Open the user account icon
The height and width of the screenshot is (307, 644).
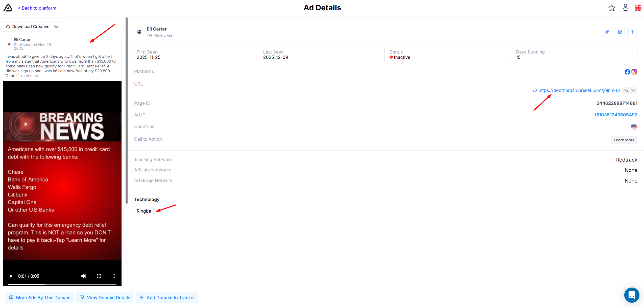[625, 8]
